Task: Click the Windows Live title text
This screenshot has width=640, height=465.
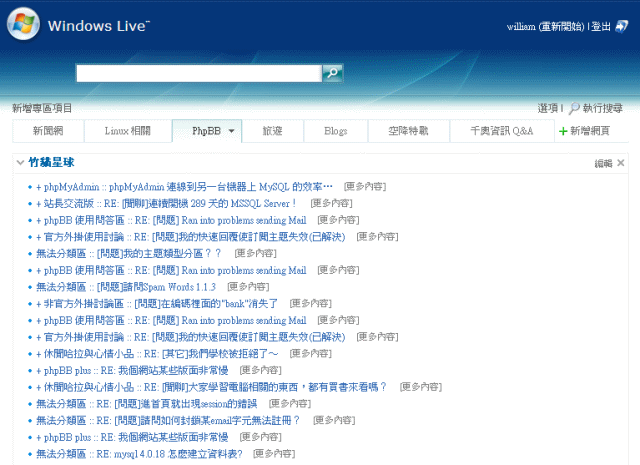Action: [x=99, y=26]
